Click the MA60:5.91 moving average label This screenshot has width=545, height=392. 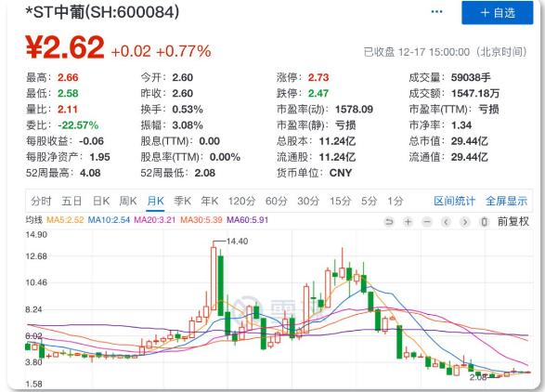(248, 220)
